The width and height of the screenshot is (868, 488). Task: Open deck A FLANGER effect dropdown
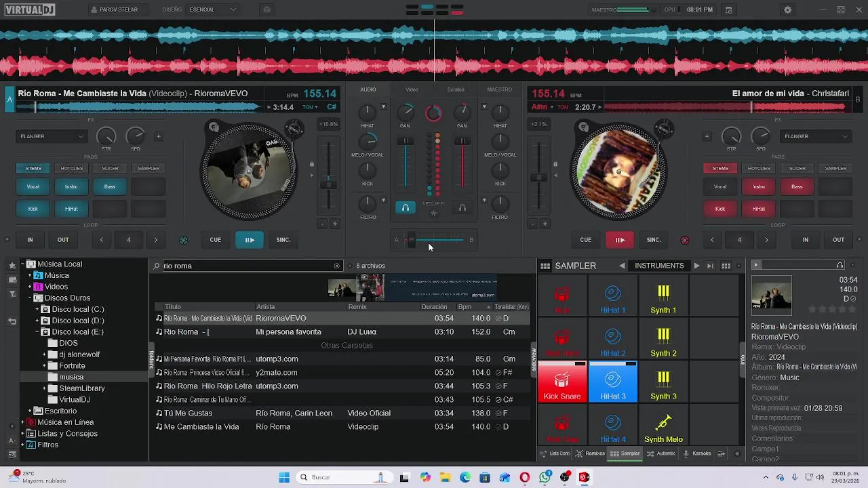pos(52,136)
